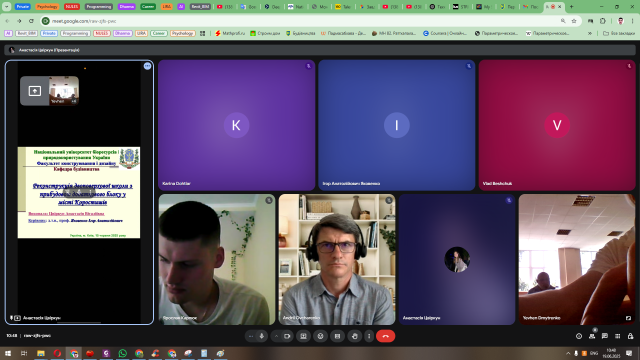Open the three-dot more options menu
The image size is (640, 360).
tap(369, 336)
